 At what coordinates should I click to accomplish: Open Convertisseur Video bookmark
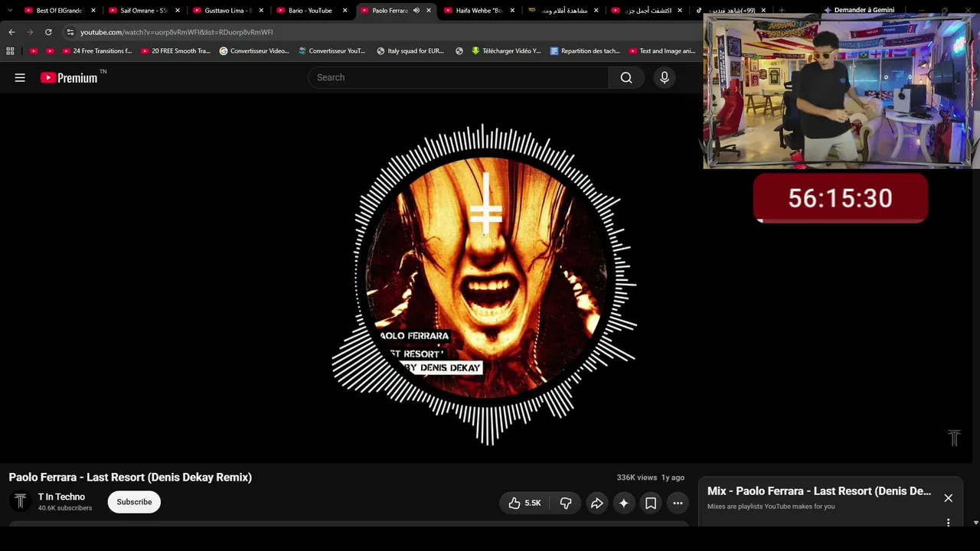point(254,51)
